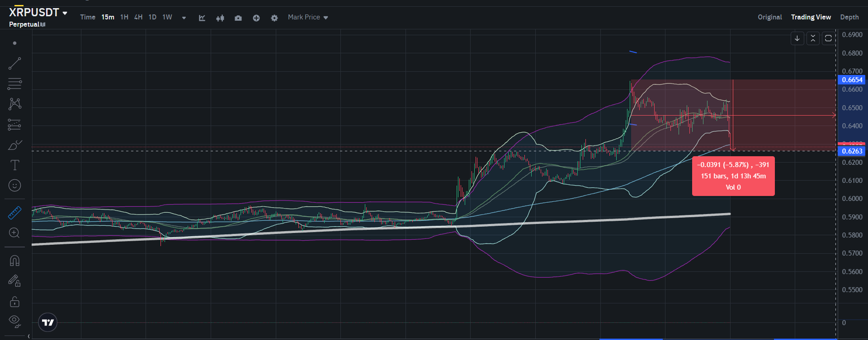
Task: Select the zoom in tool
Action: (14, 233)
